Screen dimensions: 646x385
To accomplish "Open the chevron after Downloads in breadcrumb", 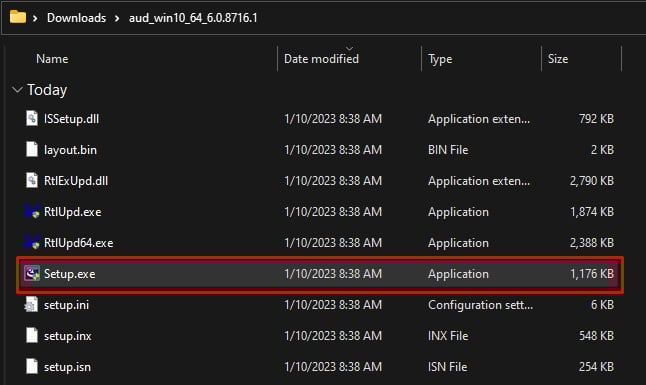I will [x=117, y=18].
